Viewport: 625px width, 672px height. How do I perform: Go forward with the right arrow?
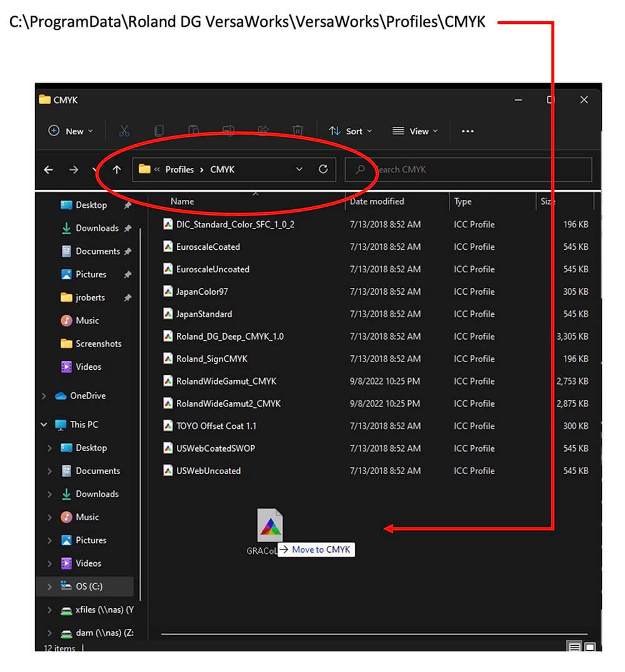tap(73, 170)
